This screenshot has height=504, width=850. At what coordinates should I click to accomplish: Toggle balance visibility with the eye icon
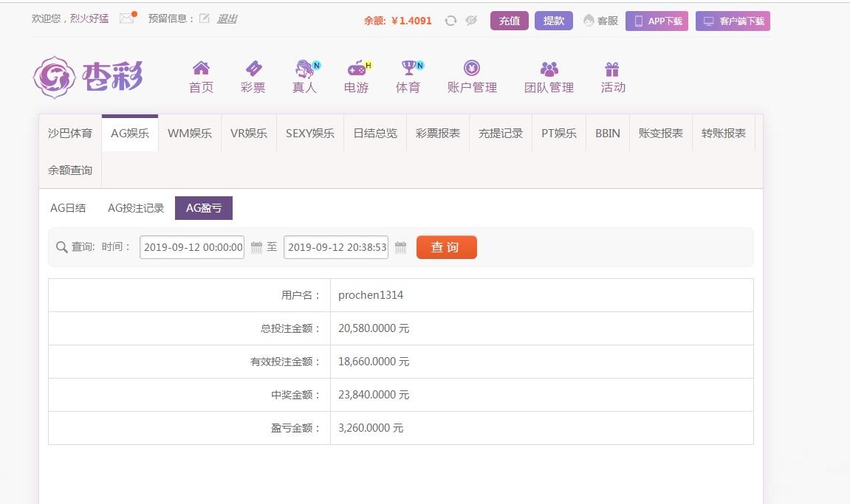point(470,21)
